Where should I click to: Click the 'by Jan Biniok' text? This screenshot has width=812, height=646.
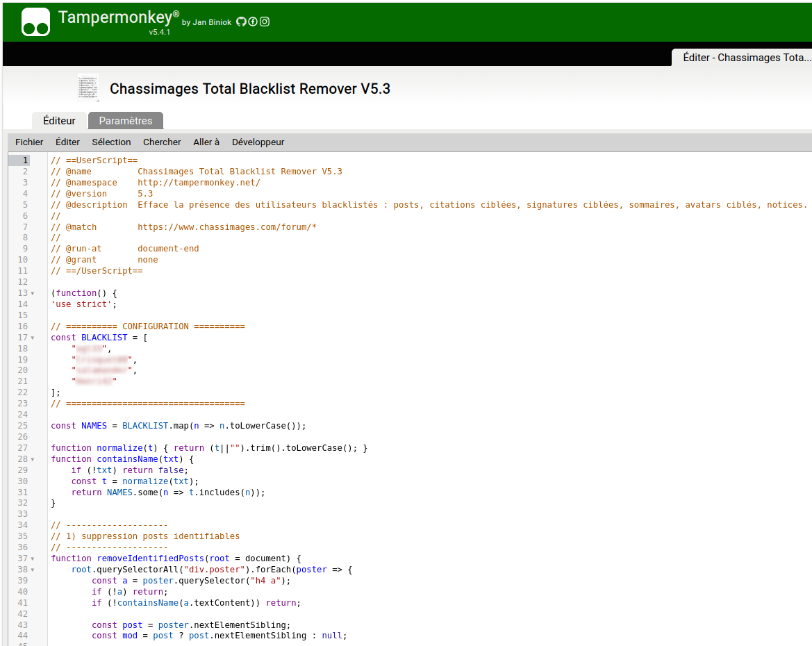tap(206, 22)
